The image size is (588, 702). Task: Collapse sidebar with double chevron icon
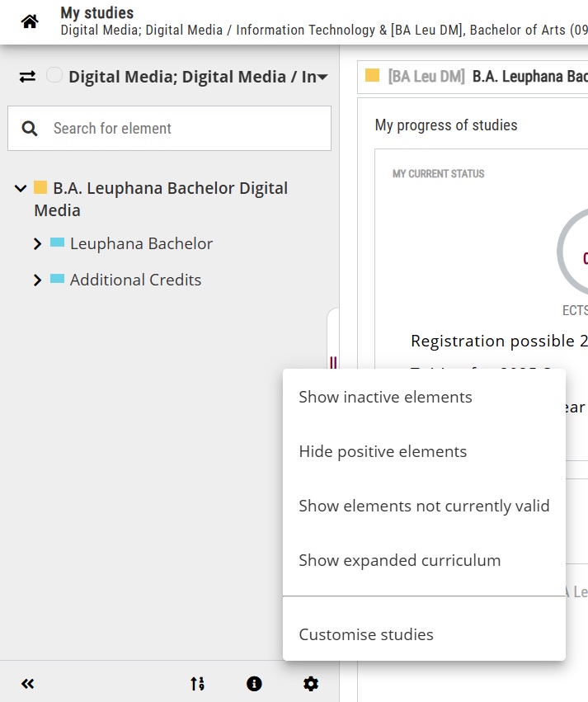pos(28,684)
